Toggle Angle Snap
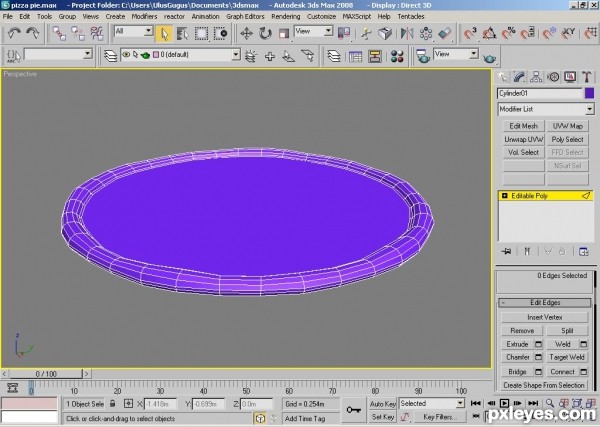The height and width of the screenshot is (427, 600). click(489, 34)
